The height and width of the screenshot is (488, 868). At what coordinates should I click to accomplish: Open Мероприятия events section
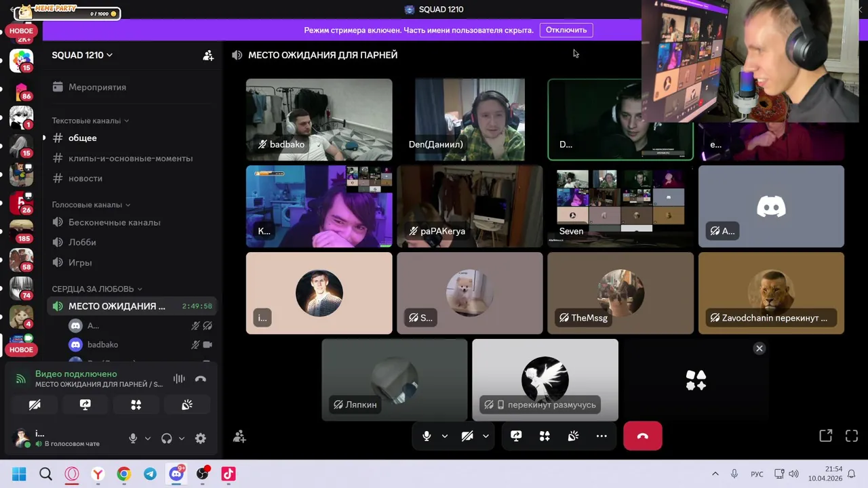90,87
